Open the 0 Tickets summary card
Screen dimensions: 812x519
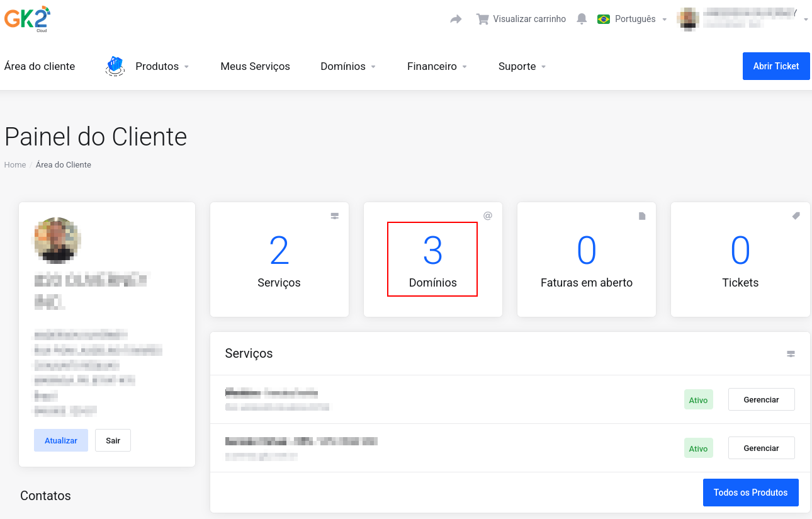tap(740, 259)
